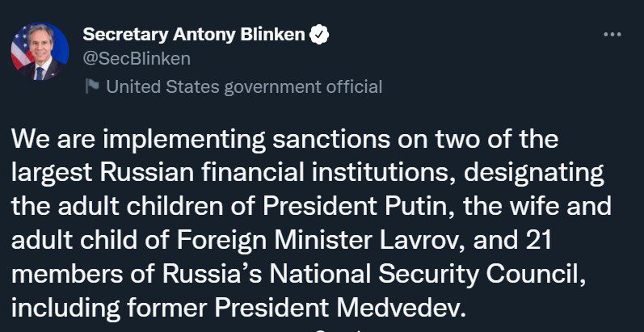Click the word 'designating' in the tweet

point(534,174)
